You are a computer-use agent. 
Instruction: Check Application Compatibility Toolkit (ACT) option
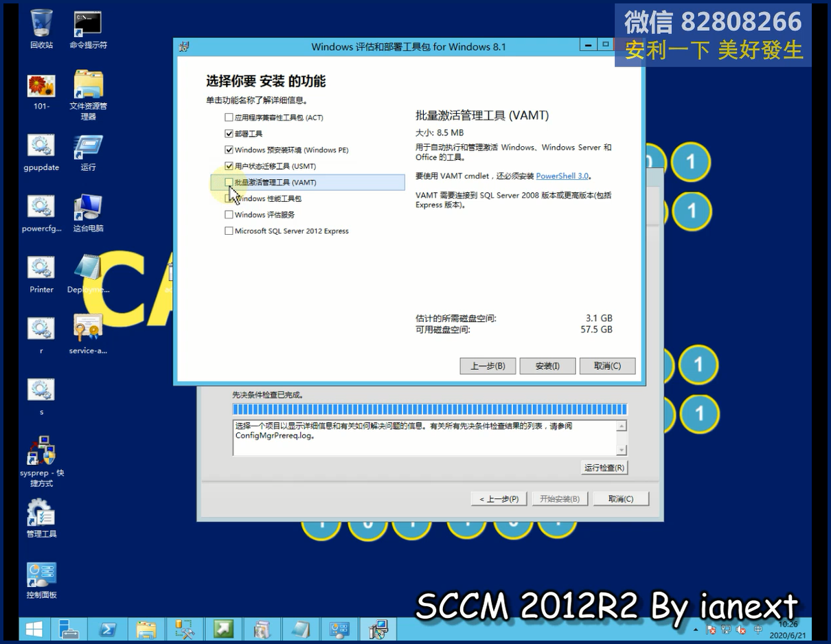click(x=229, y=117)
